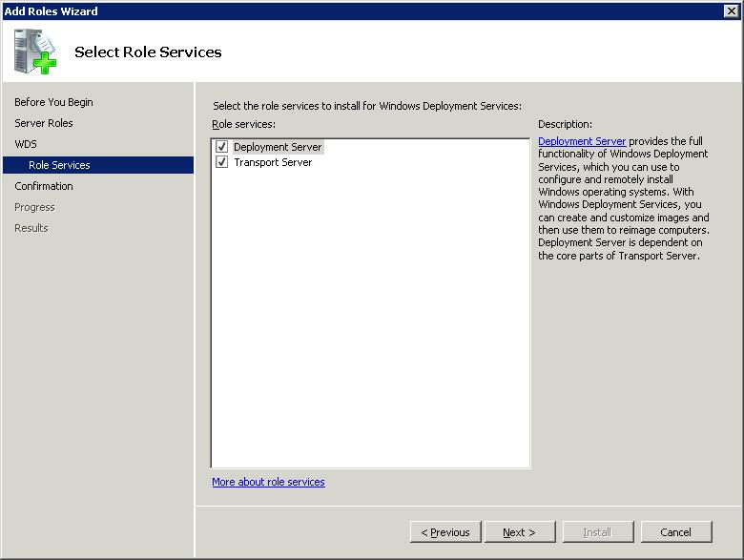The width and height of the screenshot is (744, 560).
Task: Click the Select Role Services heading
Action: [148, 52]
